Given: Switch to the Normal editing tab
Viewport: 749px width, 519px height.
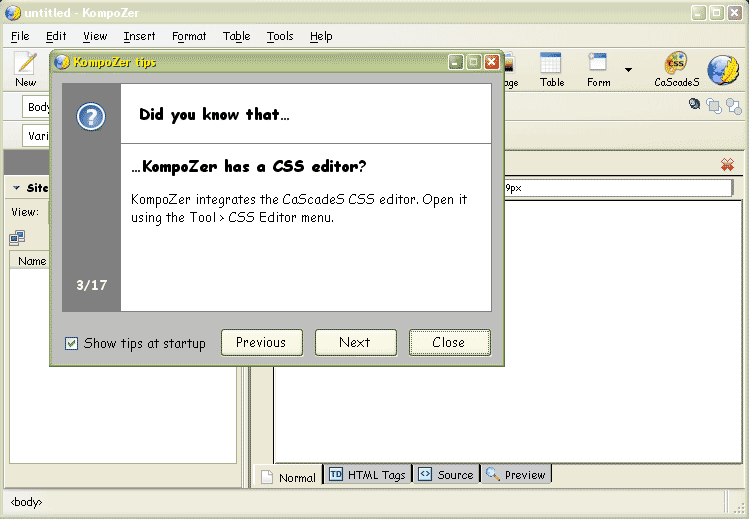Looking at the screenshot, I should [x=288, y=477].
